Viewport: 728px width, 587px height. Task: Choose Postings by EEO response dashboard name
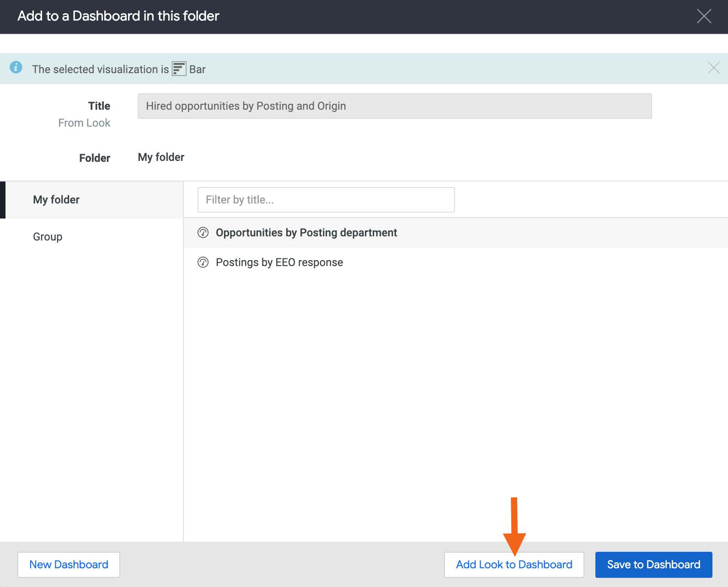point(279,262)
